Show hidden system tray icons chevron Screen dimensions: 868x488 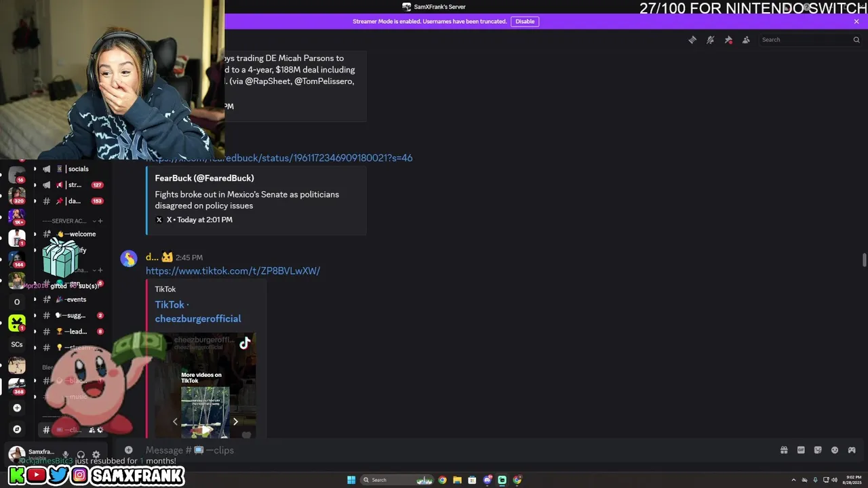pos(794,480)
